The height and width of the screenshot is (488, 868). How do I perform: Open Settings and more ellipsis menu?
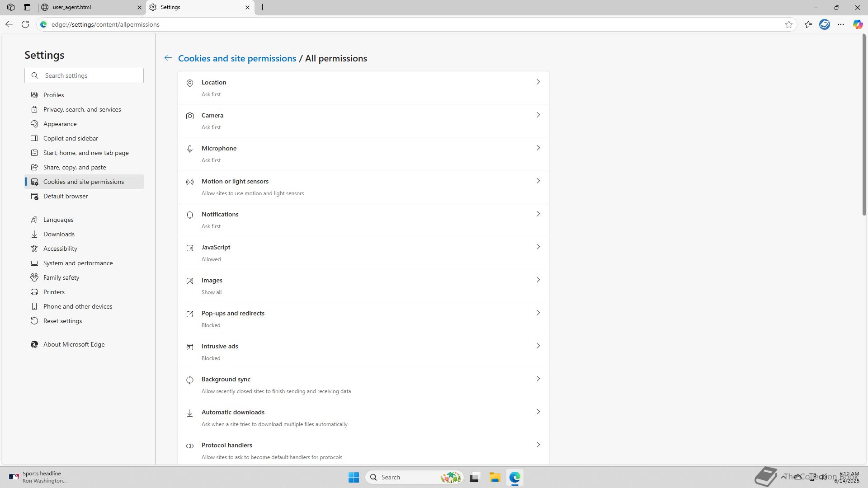(x=841, y=24)
